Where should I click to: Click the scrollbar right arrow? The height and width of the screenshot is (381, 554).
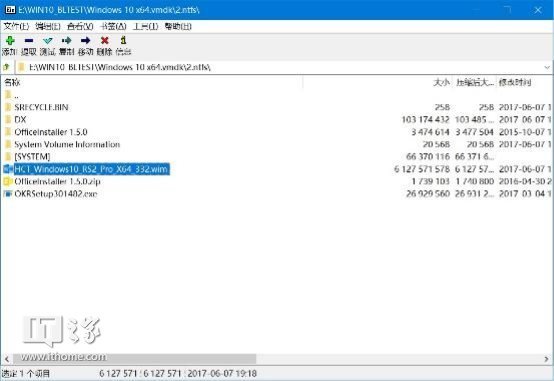click(x=547, y=359)
